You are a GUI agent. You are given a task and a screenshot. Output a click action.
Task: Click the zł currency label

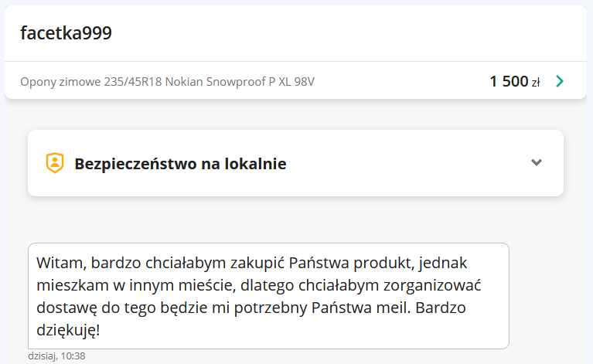536,83
